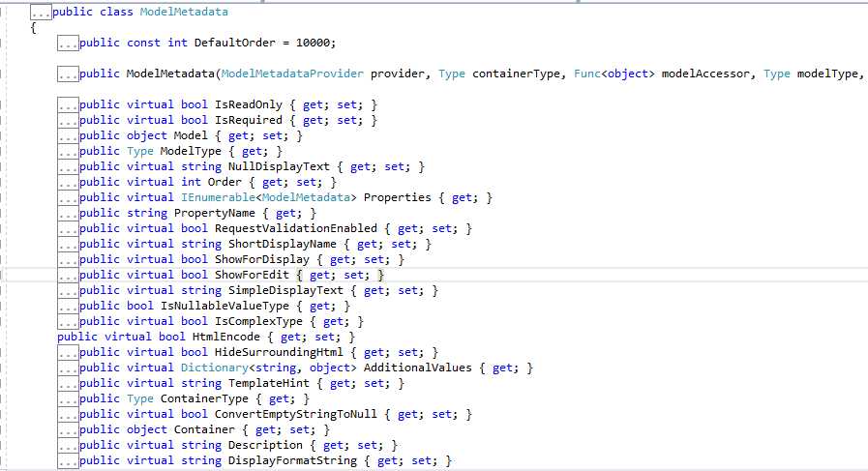Expand collapsed block before Properties enumerable
The height and width of the screenshot is (471, 868).
(68, 198)
